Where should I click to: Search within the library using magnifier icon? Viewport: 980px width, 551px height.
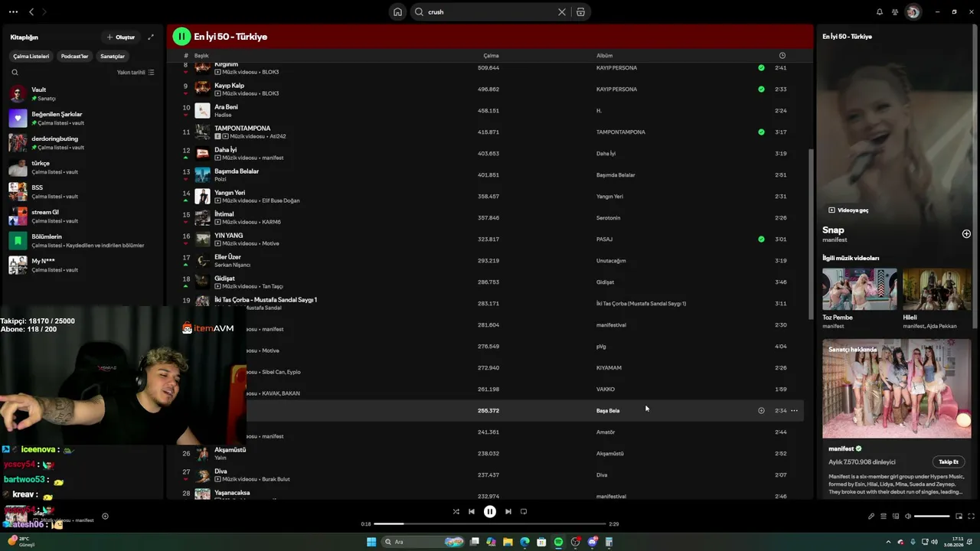click(15, 73)
